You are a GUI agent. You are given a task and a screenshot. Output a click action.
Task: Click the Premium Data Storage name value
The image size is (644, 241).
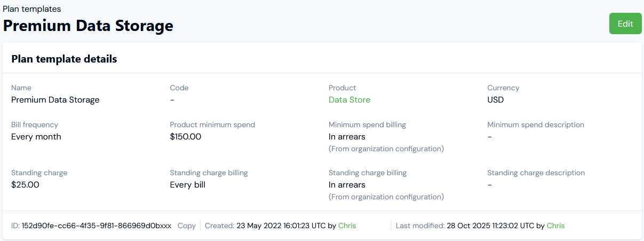click(55, 100)
